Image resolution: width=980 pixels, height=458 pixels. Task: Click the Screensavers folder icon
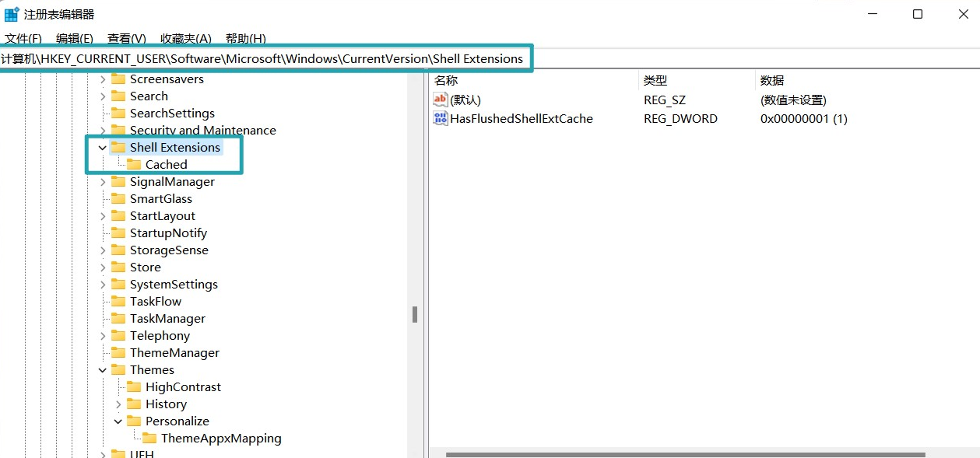[118, 79]
